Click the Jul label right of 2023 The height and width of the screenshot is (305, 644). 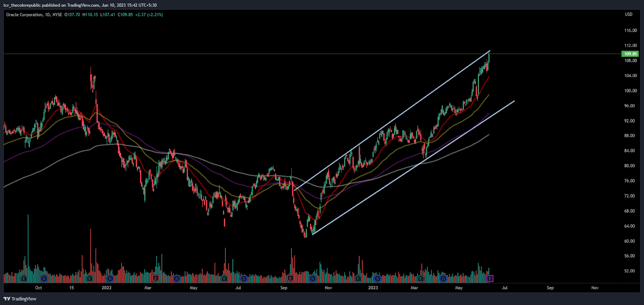505,288
